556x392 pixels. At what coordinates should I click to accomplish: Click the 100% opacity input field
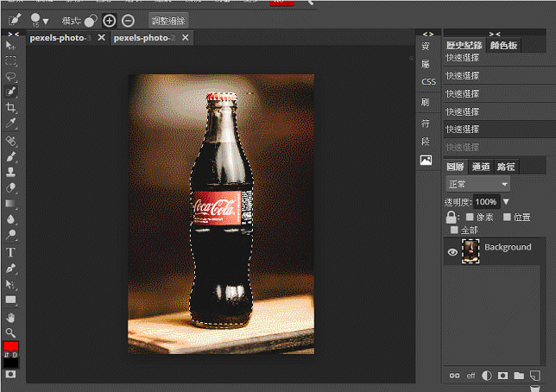click(486, 202)
